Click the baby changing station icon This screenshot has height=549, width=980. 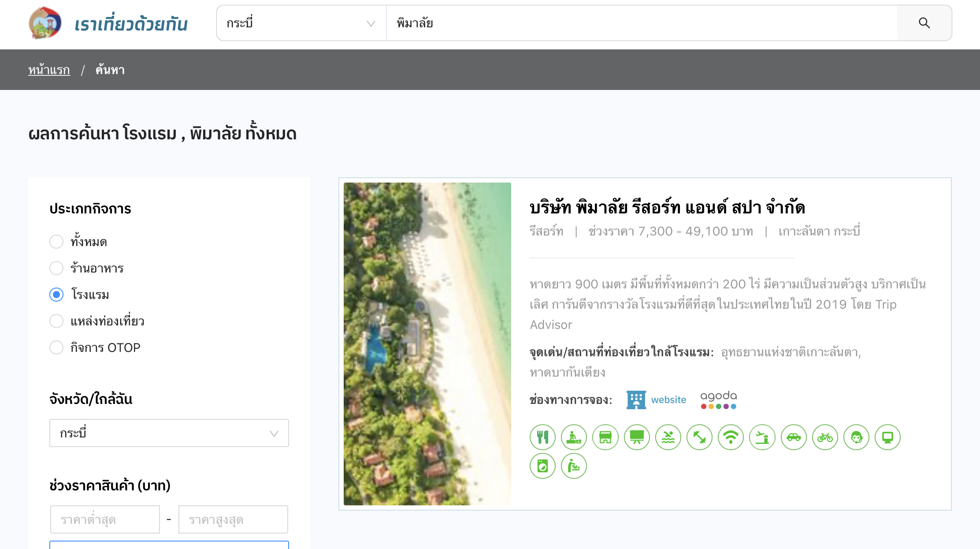pyautogui.click(x=574, y=466)
